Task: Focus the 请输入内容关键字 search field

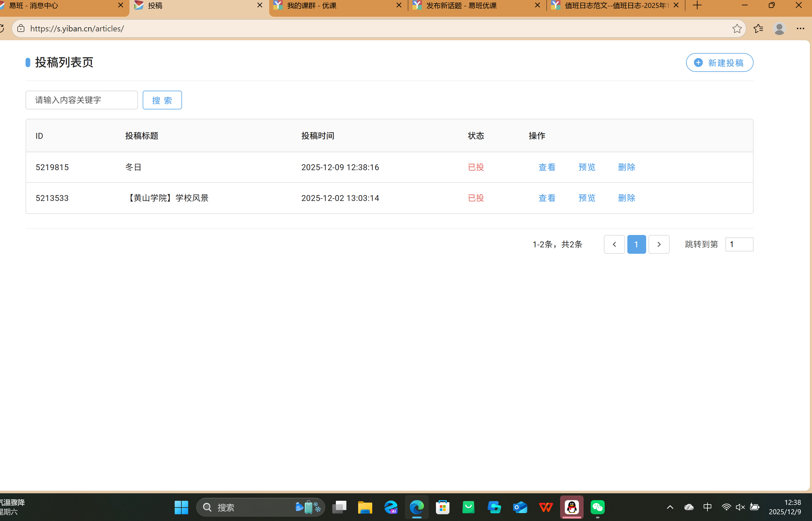Action: [x=82, y=100]
